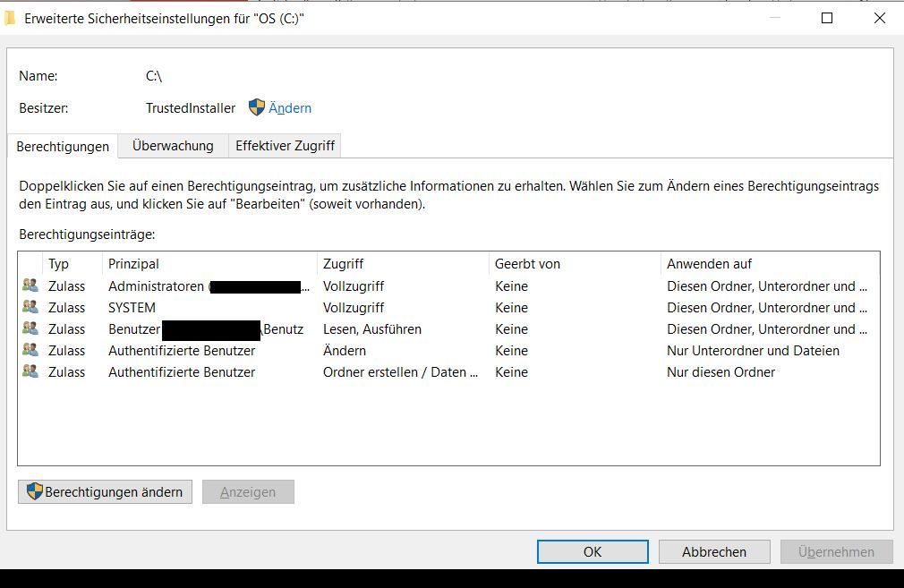Viewport: 904px width, 588px height.
Task: Click the Ordner erstellen / Daten access cell
Action: point(400,371)
